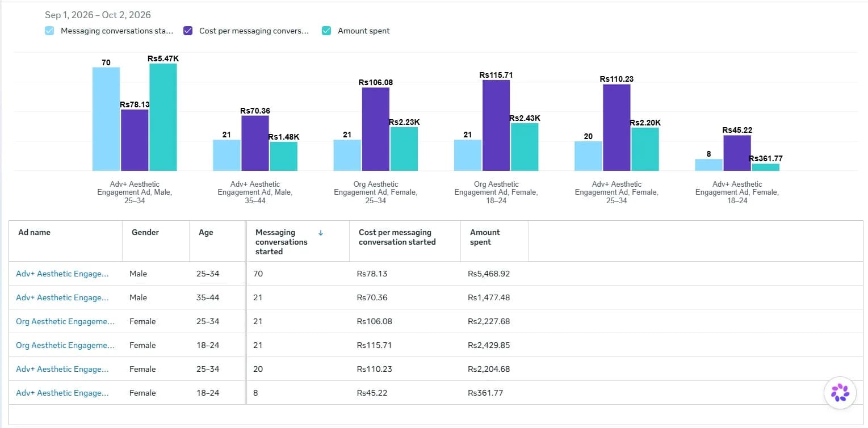Toggle the Messaging conversations started legend checkbox

pyautogui.click(x=50, y=31)
